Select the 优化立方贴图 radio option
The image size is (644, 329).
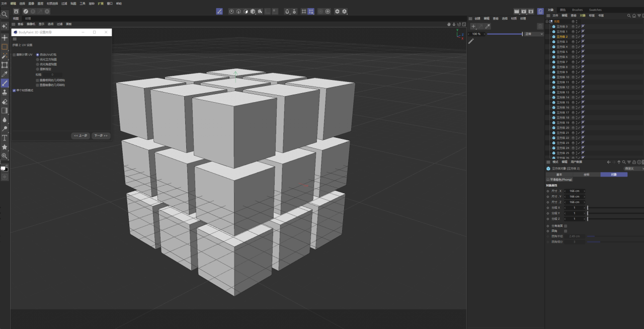[37, 59]
